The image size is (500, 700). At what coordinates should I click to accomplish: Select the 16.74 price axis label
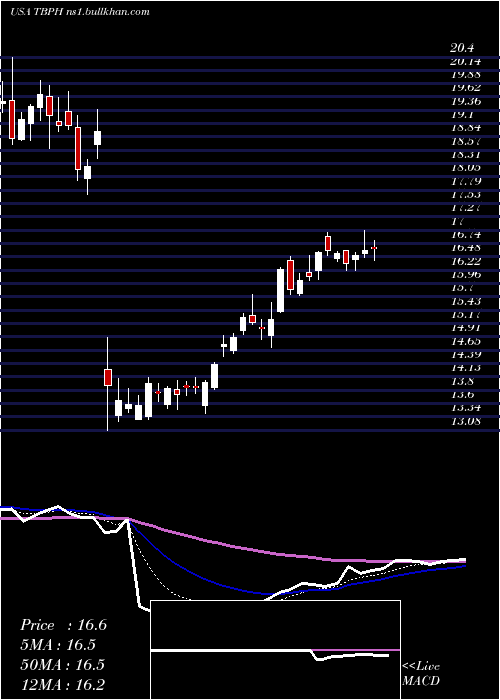point(466,234)
